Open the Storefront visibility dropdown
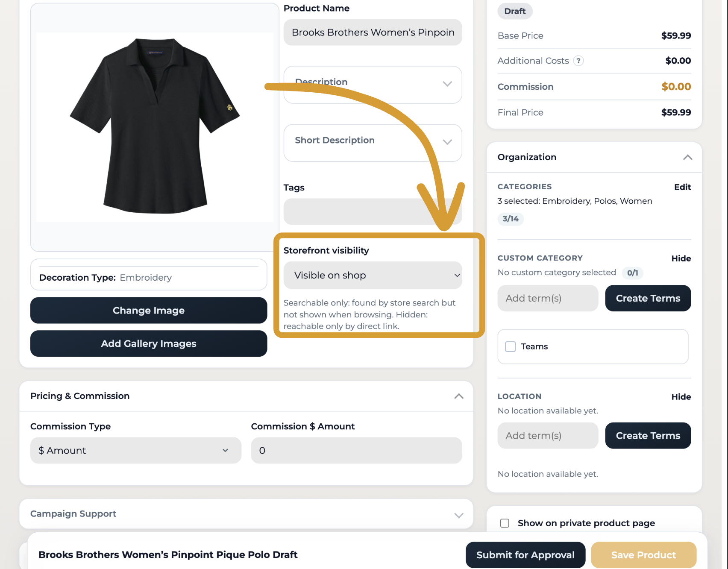The height and width of the screenshot is (569, 728). (x=373, y=276)
